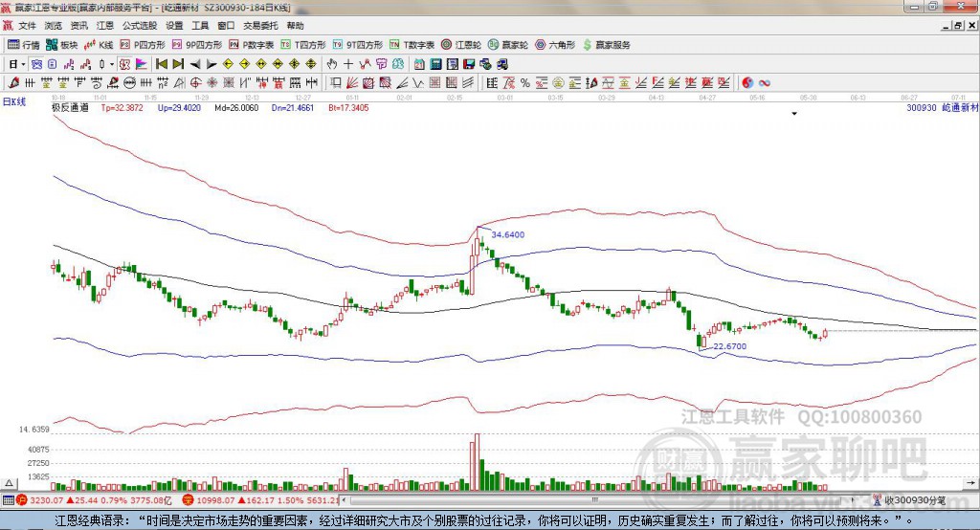Click the small black dropdown triangle in chart

pos(794,114)
